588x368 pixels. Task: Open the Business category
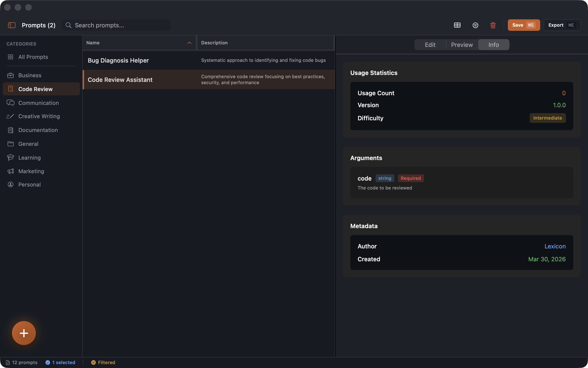[41, 75]
